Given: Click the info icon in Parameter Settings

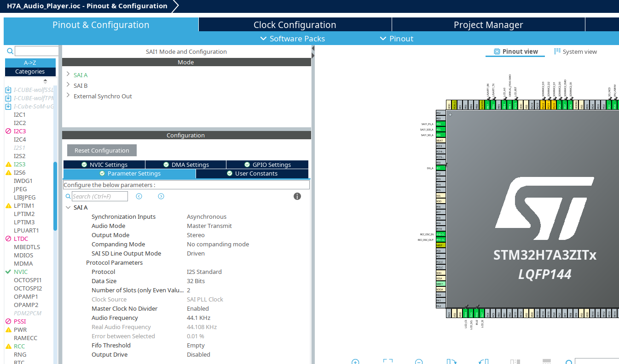Looking at the screenshot, I should click(297, 196).
